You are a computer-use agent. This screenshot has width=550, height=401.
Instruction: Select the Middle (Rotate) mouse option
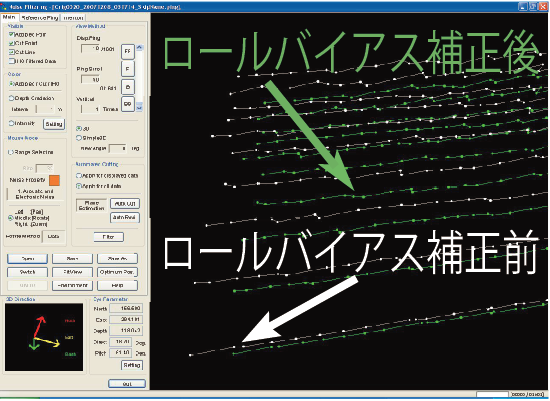click(x=11, y=218)
